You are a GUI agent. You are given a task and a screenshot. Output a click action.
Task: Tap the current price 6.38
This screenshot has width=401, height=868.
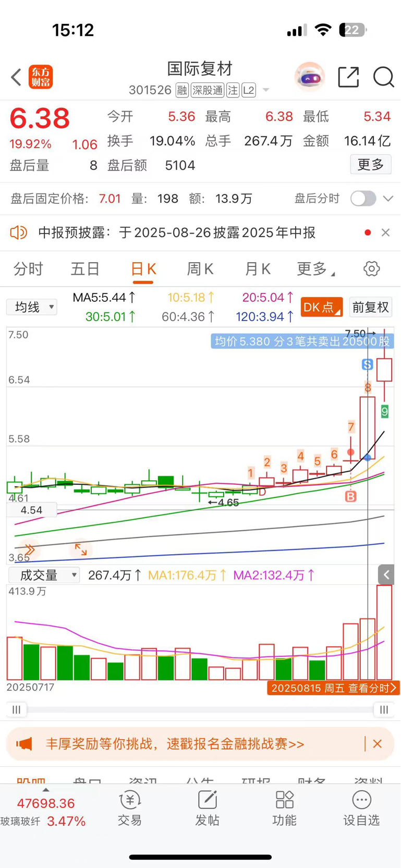pos(40,118)
